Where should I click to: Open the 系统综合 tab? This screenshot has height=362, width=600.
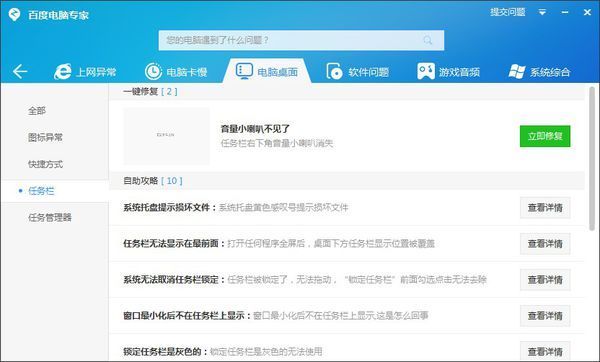coord(539,72)
